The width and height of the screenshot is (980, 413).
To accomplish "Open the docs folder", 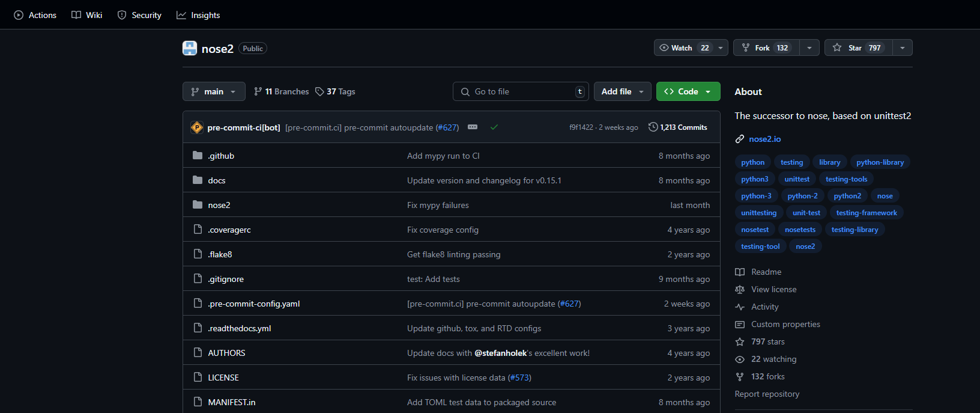I will [217, 180].
